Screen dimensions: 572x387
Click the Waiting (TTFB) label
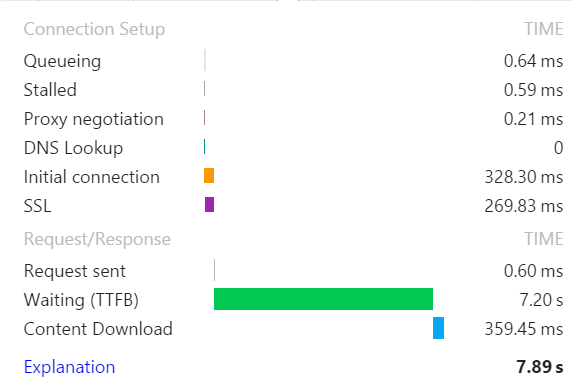click(x=81, y=300)
